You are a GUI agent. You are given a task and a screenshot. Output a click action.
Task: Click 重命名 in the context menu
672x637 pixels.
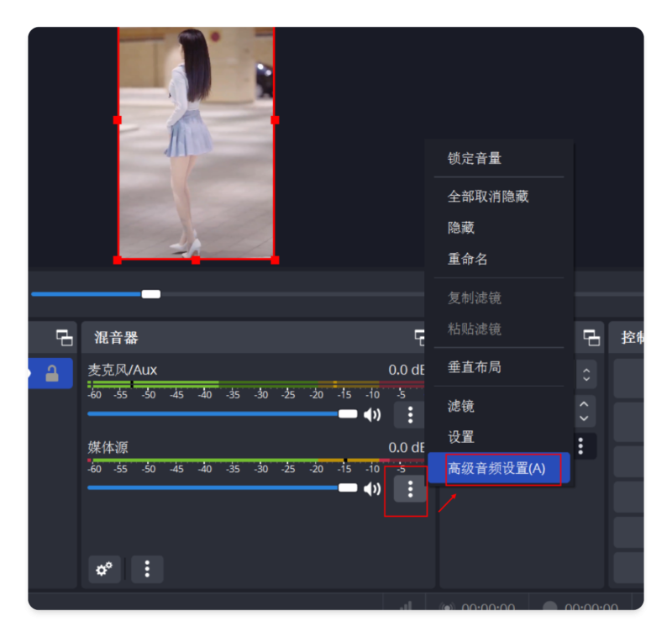point(468,259)
